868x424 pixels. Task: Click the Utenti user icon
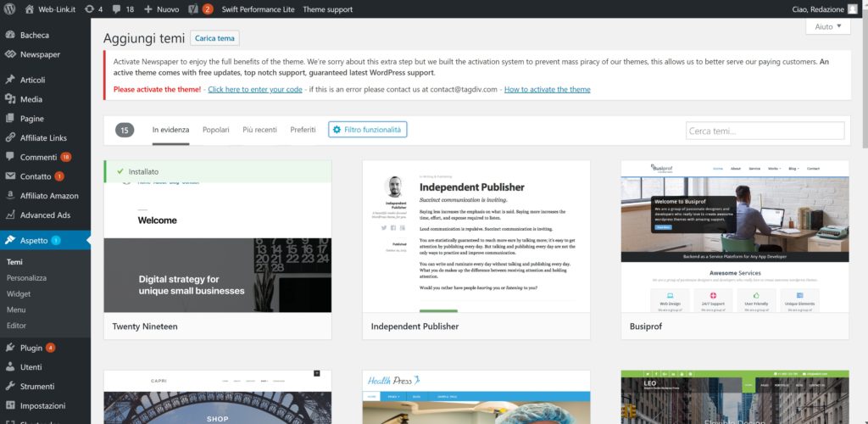point(10,367)
